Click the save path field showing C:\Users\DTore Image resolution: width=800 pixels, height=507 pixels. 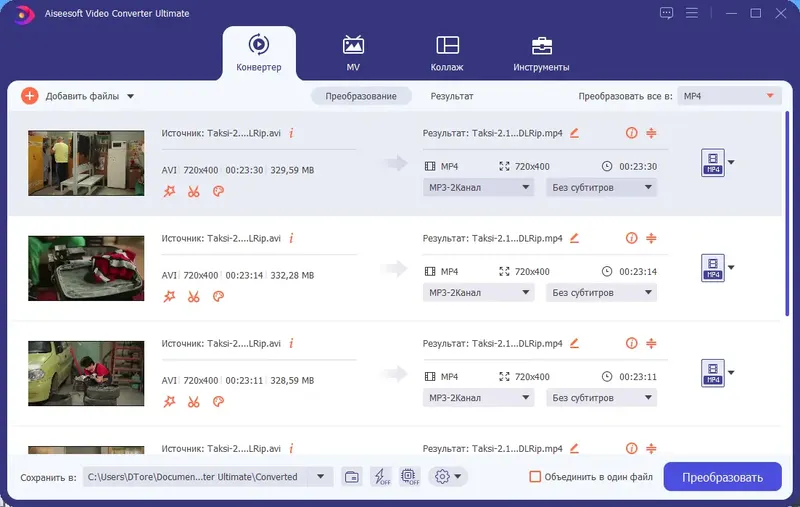coord(195,477)
